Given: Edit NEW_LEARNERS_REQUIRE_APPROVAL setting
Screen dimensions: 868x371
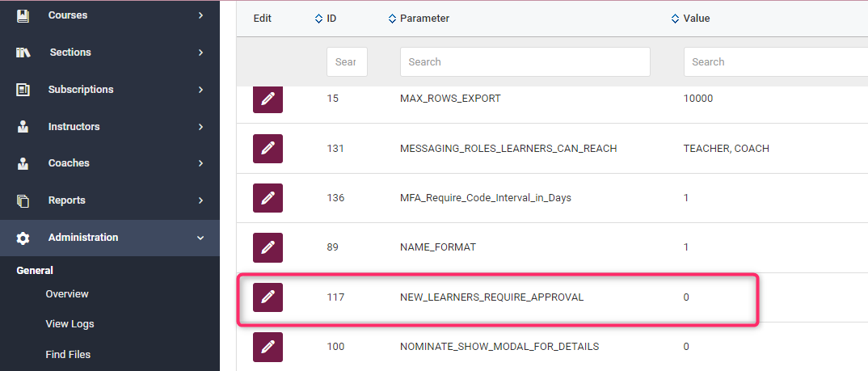Looking at the screenshot, I should pyautogui.click(x=268, y=297).
